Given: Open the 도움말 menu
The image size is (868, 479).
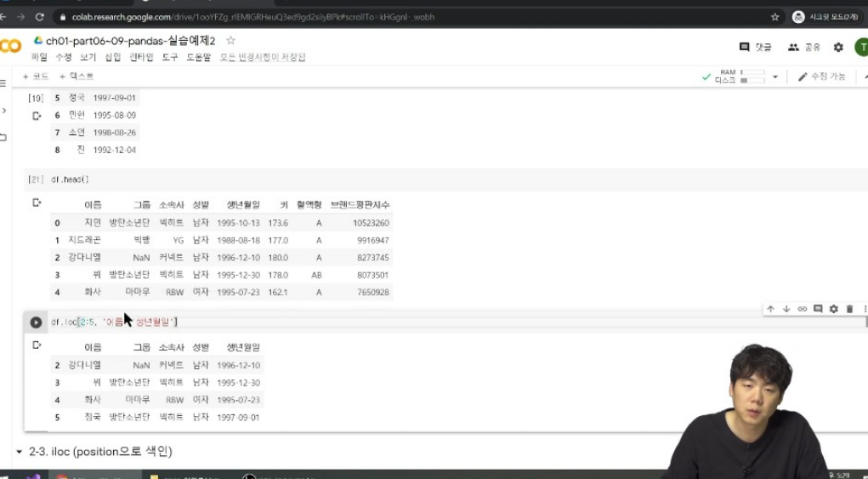Looking at the screenshot, I should click(x=198, y=57).
